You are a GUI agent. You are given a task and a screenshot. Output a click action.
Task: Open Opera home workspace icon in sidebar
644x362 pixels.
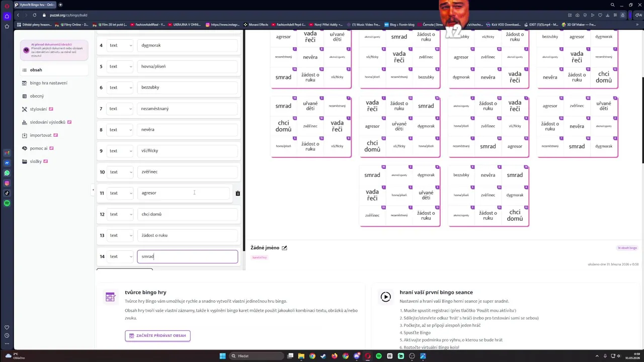(x=7, y=16)
